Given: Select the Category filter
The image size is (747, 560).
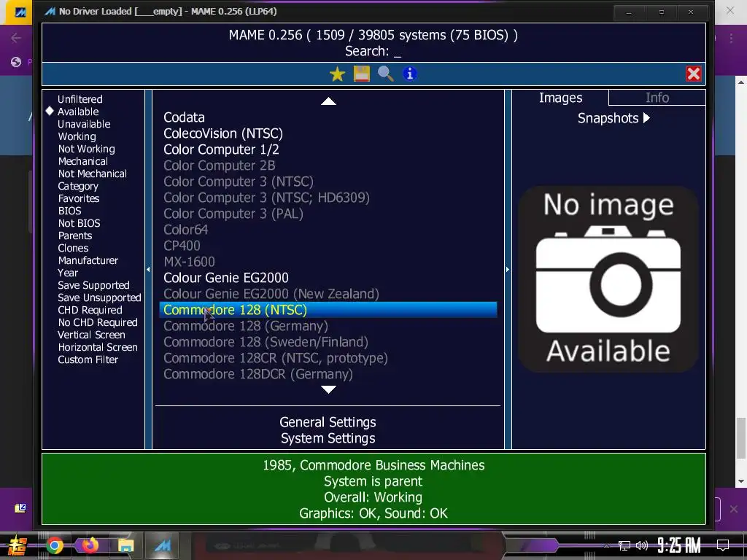Looking at the screenshot, I should (78, 186).
